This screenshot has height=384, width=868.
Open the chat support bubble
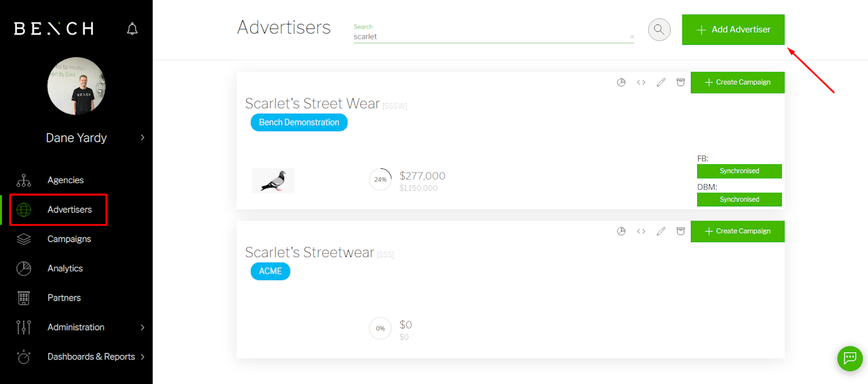tap(850, 358)
